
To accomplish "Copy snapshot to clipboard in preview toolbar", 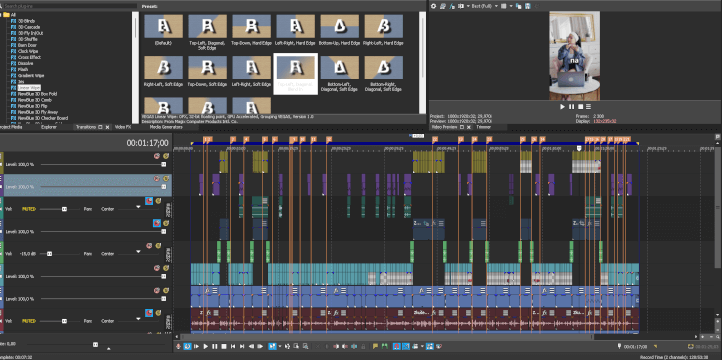I will [x=518, y=6].
